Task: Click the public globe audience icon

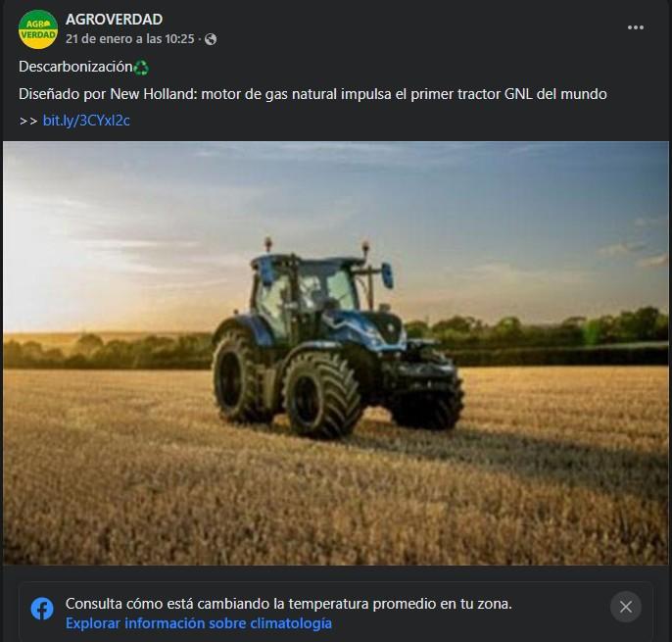Action: coord(210,39)
